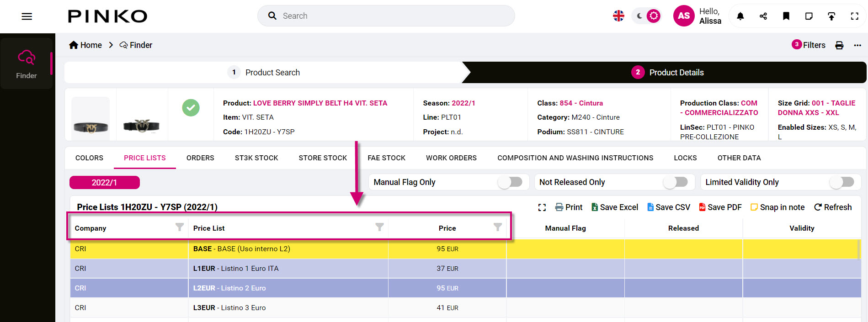Click the share icon in header
This screenshot has width=868, height=322.
pyautogui.click(x=763, y=16)
